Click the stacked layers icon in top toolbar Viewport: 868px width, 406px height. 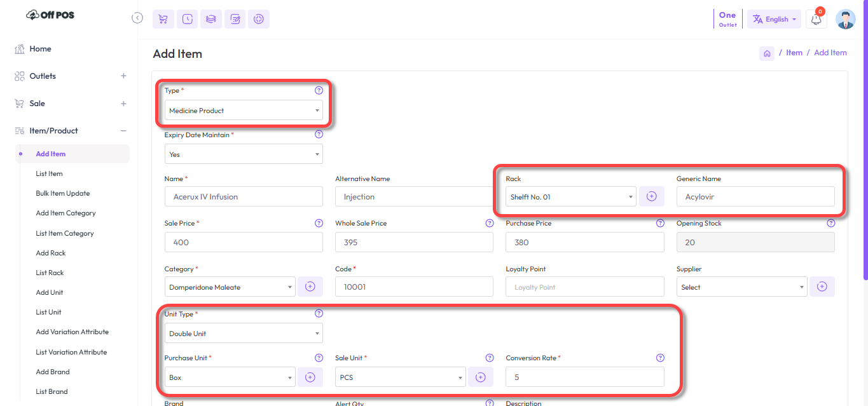click(x=210, y=19)
